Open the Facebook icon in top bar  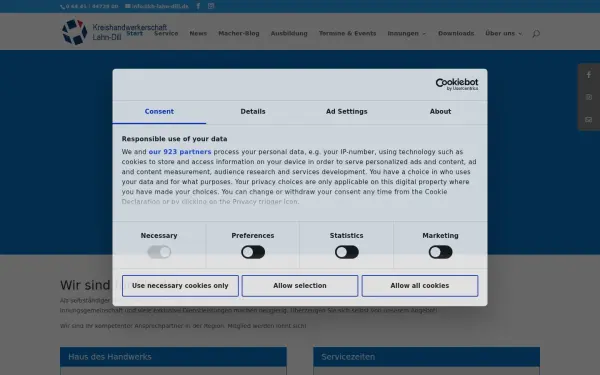pos(198,6)
